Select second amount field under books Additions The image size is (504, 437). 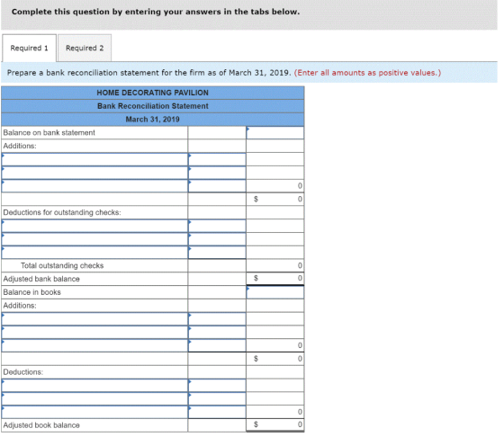(x=217, y=333)
